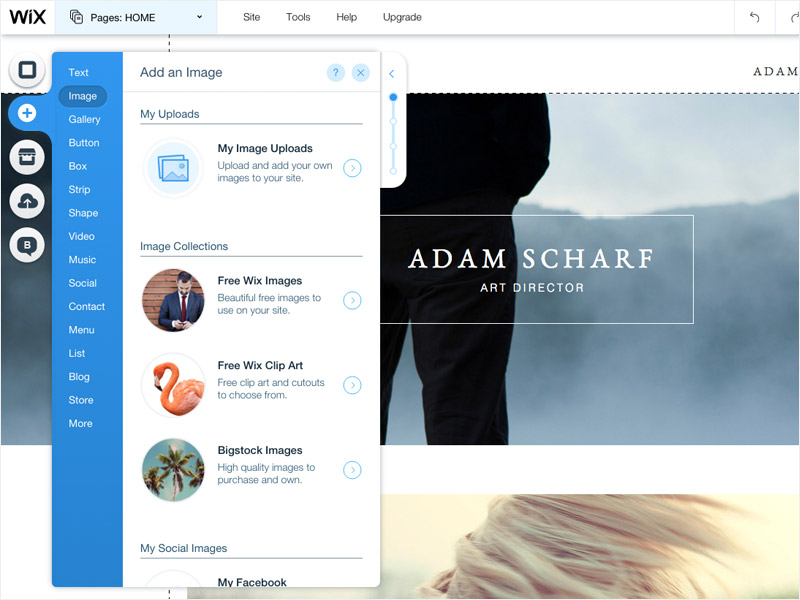Click the Upgrade link
The height and width of the screenshot is (600, 800).
pos(402,17)
